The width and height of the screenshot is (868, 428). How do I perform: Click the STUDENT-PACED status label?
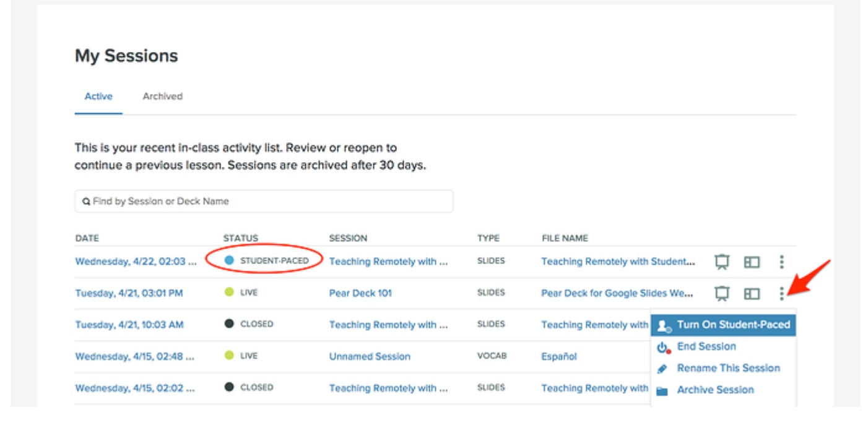click(274, 261)
